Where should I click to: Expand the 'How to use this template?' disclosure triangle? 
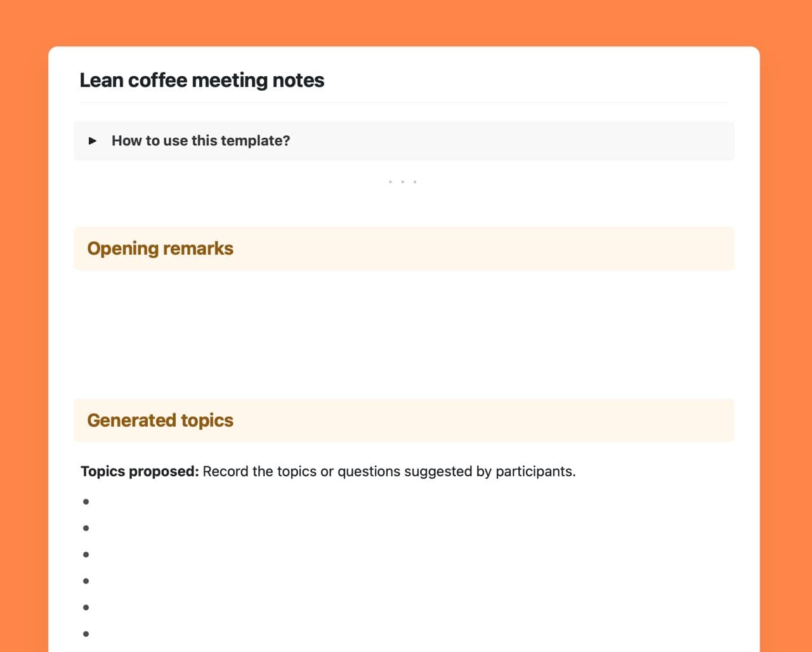tap(93, 141)
